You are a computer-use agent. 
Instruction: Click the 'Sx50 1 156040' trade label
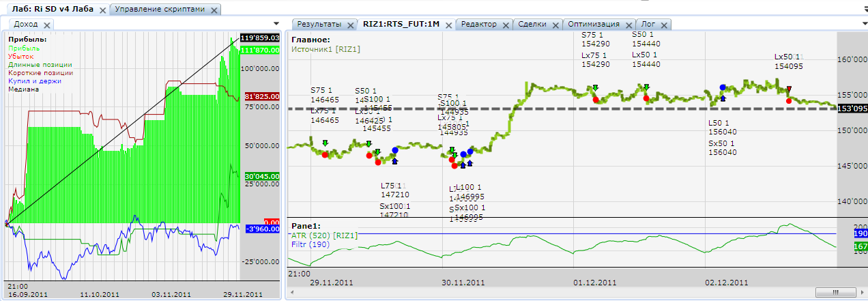coord(723,148)
